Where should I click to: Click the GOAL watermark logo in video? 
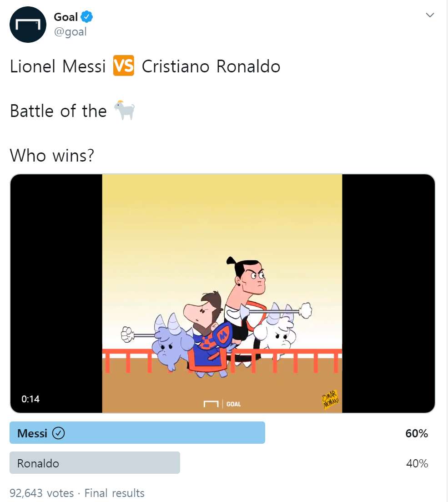coord(222,404)
